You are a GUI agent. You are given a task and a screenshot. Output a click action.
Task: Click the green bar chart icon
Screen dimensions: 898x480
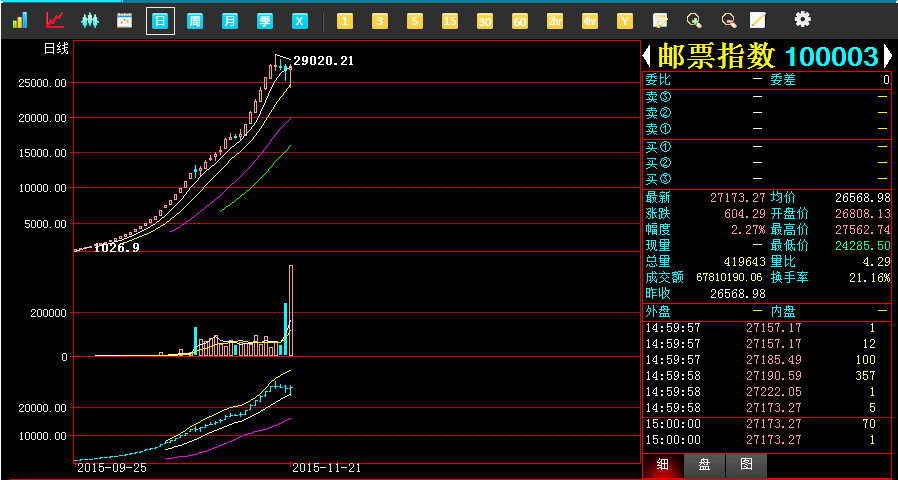click(x=20, y=20)
